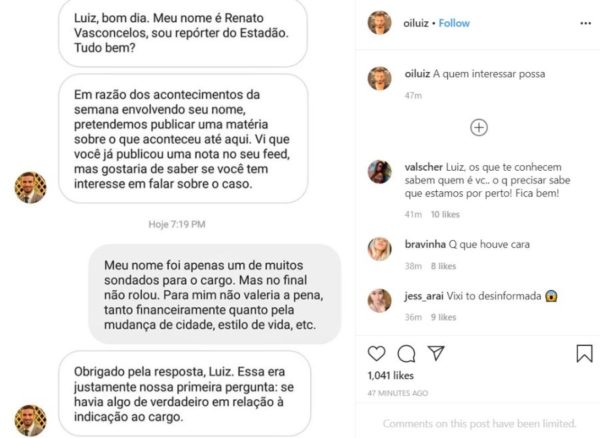Visit valscher username link
Image resolution: width=600 pixels, height=438 pixels.
[x=424, y=167]
